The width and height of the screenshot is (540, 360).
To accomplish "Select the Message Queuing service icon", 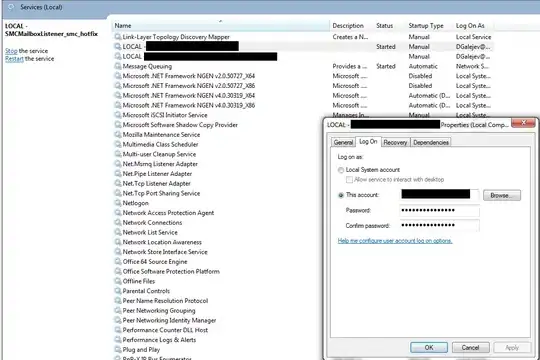I will pos(118,66).
